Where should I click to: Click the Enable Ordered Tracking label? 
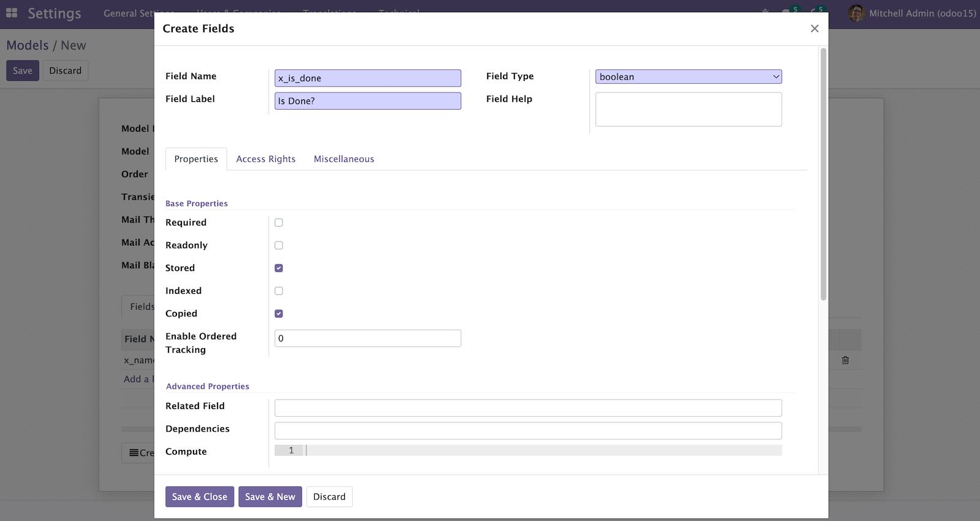201,343
